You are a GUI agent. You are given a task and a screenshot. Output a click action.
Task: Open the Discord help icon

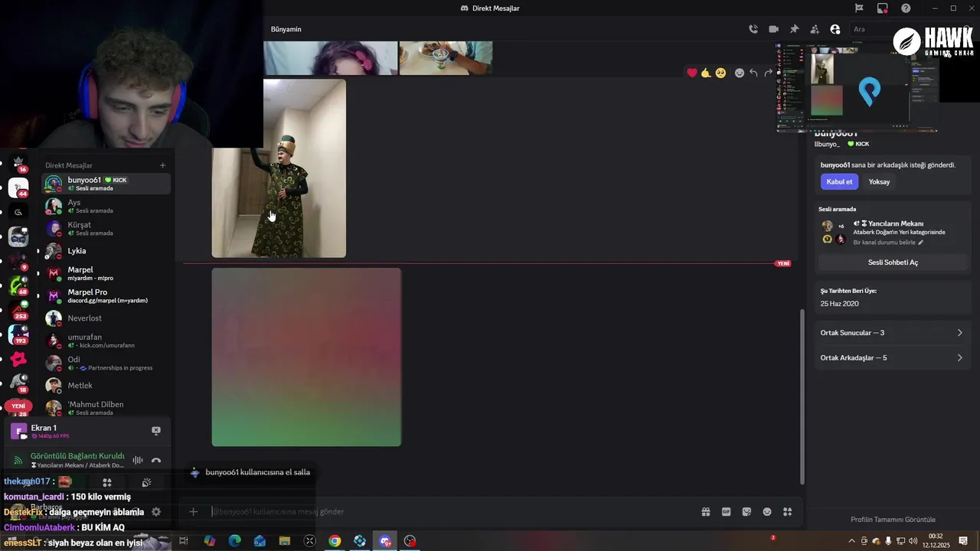(906, 8)
